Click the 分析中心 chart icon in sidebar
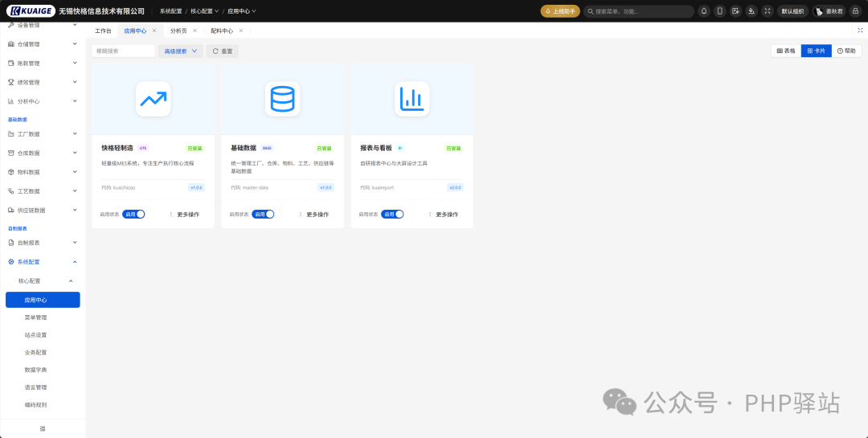Screen dimensions: 868x438 click(x=11, y=101)
